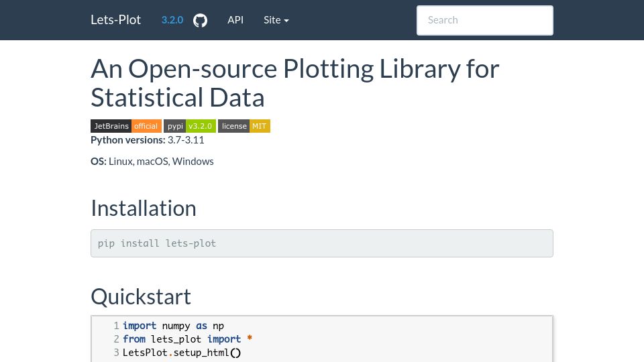Screen dimensions: 644x362
Task: Click the 'OS: Linux, macOS, Windows' line
Action: [x=152, y=162]
